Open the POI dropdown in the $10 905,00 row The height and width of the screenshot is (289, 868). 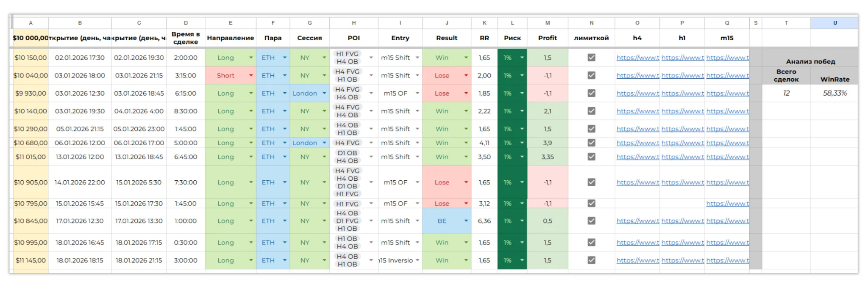(371, 182)
